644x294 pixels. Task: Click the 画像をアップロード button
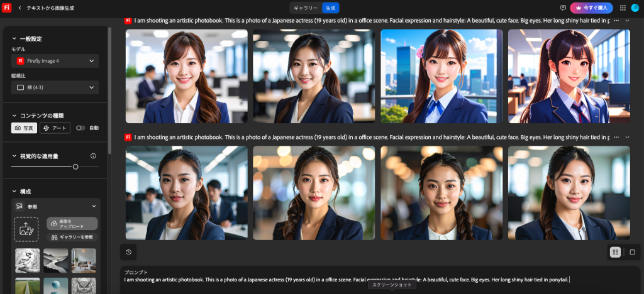pyautogui.click(x=72, y=224)
